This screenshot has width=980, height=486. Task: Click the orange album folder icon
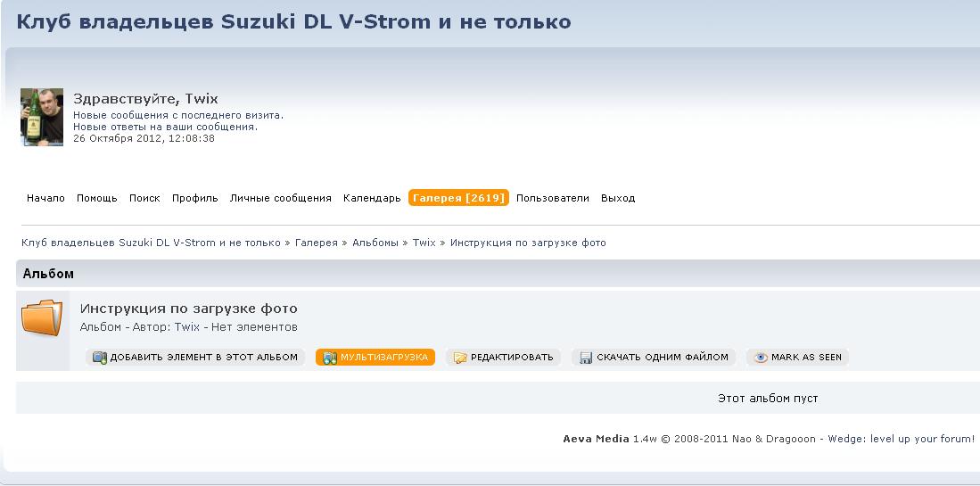(42, 317)
